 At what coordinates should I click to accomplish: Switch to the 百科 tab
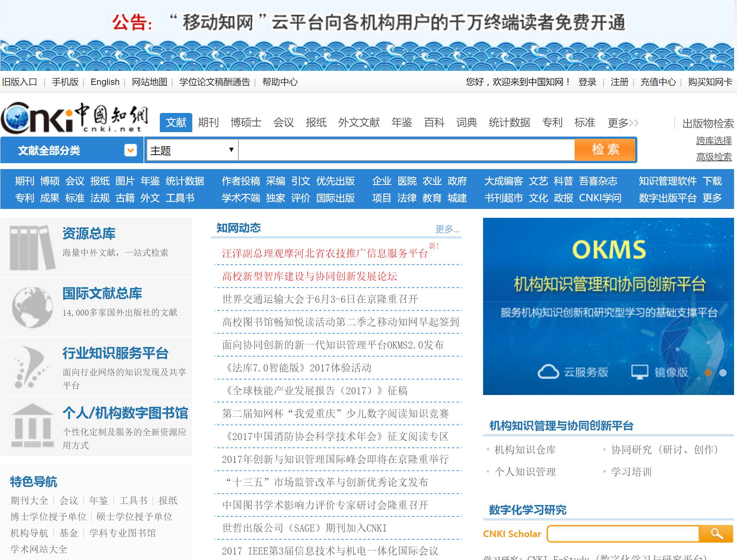click(x=434, y=123)
